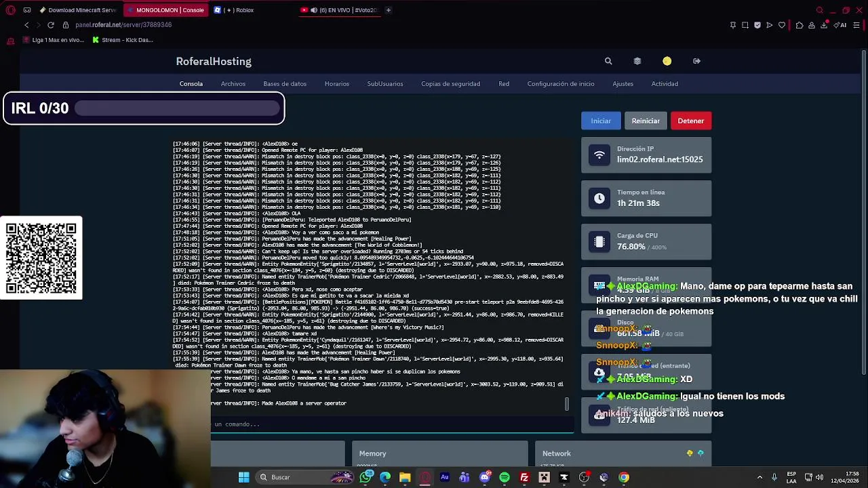Open File Explorer from the taskbar
The image size is (868, 488).
tap(405, 477)
